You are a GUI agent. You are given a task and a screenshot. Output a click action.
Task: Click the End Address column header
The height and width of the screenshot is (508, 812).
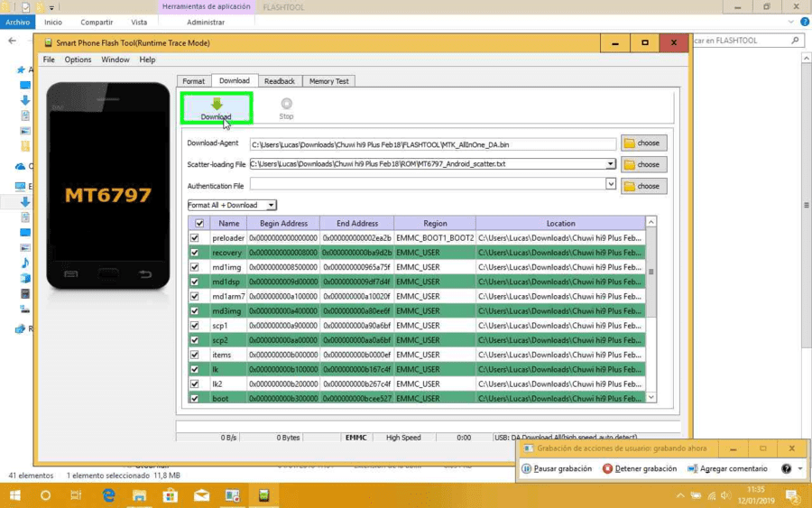coord(356,223)
